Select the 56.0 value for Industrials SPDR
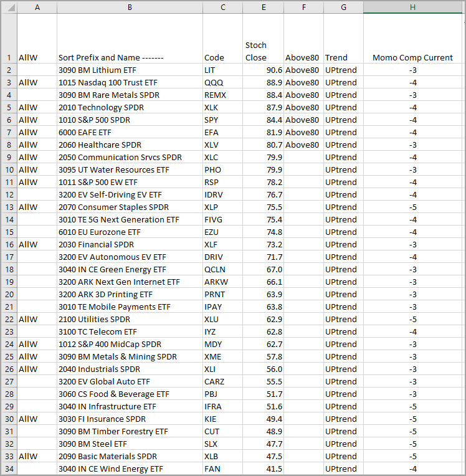The width and height of the screenshot is (466, 476). tap(263, 369)
